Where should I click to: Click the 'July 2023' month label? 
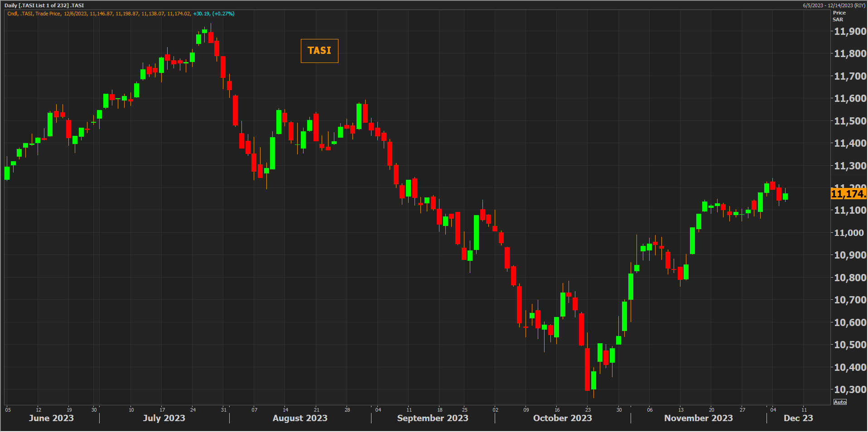(164, 418)
